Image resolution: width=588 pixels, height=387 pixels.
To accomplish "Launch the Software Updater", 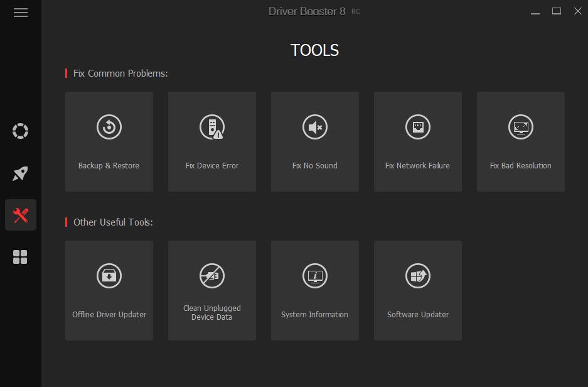I will 417,290.
